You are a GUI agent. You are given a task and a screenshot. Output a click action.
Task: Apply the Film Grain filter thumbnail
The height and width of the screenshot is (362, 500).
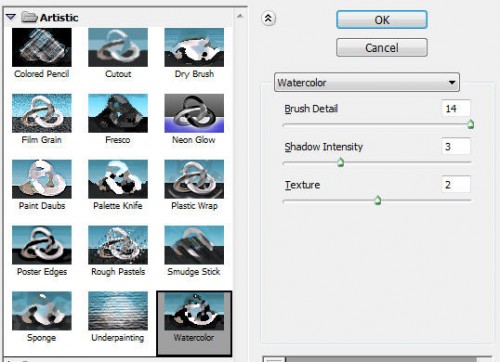coord(42,113)
